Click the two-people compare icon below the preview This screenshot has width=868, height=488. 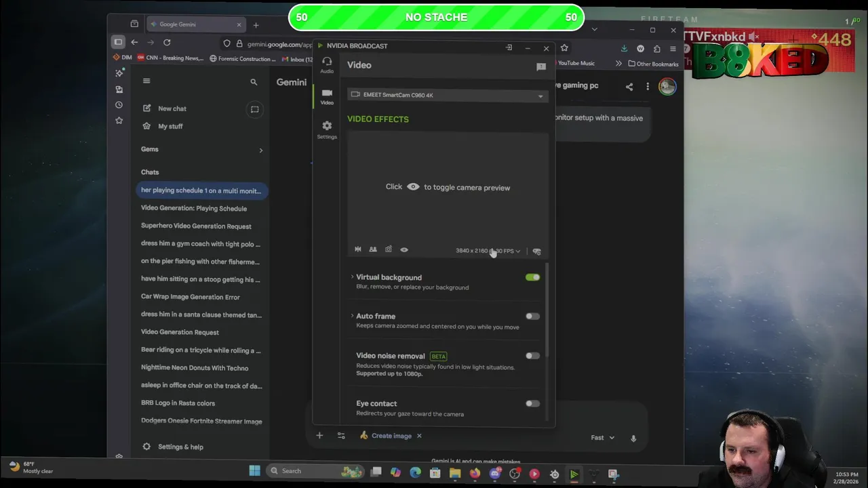(373, 249)
